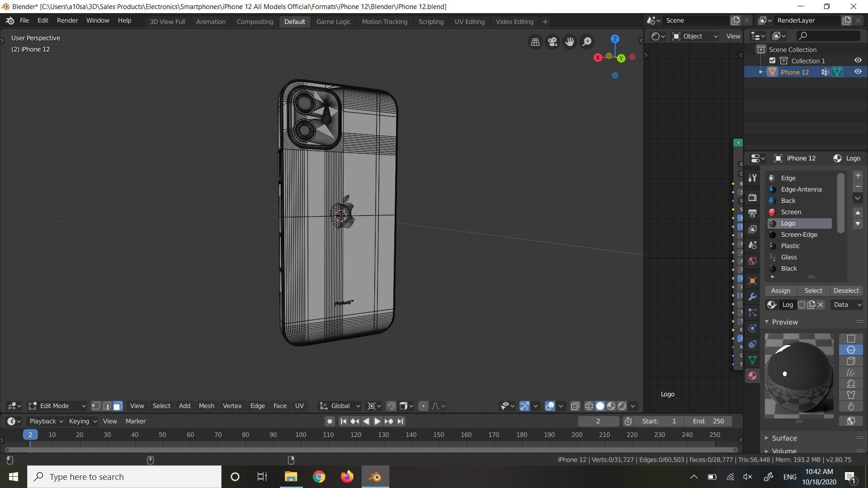Open the Render menu
Image resolution: width=868 pixels, height=488 pixels.
pyautogui.click(x=67, y=21)
